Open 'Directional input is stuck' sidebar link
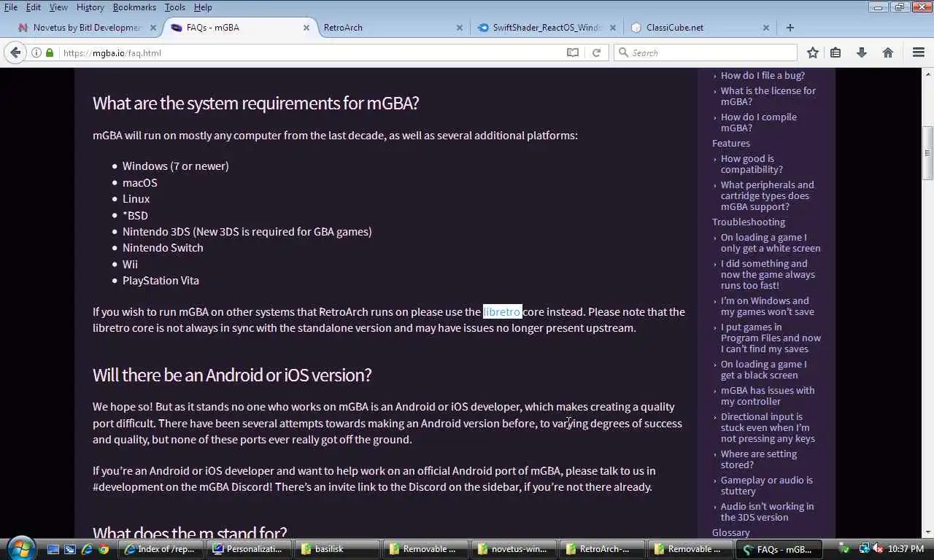 coord(768,427)
